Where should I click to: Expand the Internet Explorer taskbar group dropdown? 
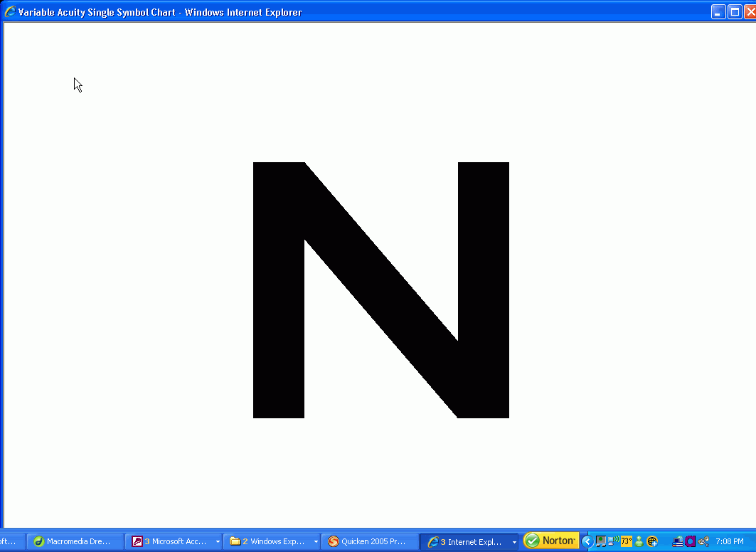514,542
